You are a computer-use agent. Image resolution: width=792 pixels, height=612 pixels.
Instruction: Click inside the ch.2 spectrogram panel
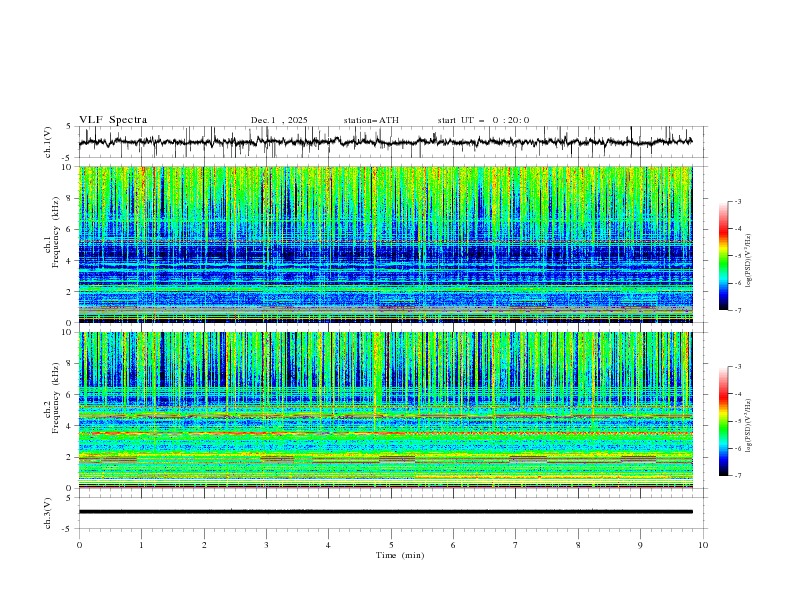(385, 409)
